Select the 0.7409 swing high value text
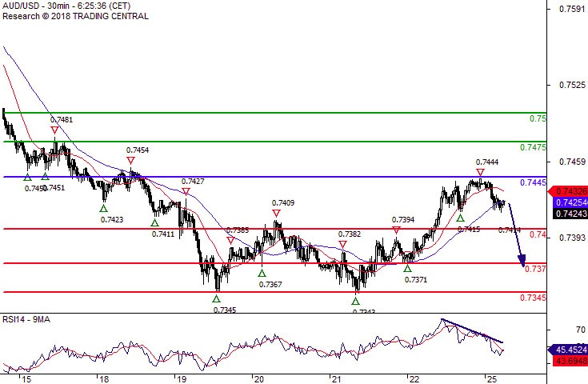588x384 pixels. point(283,203)
